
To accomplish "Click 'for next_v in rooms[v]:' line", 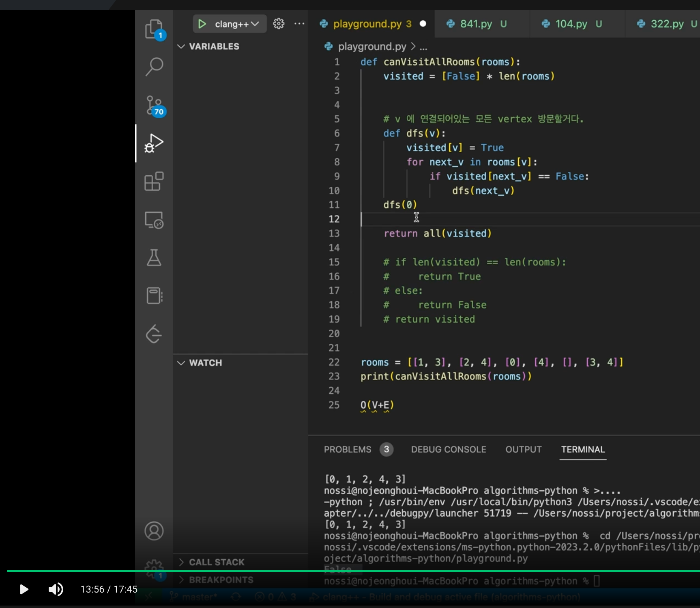I will [472, 162].
